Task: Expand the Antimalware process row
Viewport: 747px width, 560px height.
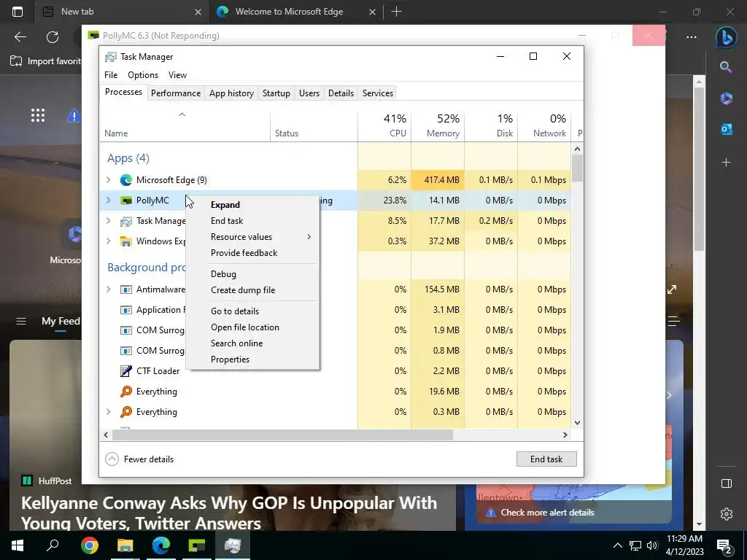Action: coord(109,289)
